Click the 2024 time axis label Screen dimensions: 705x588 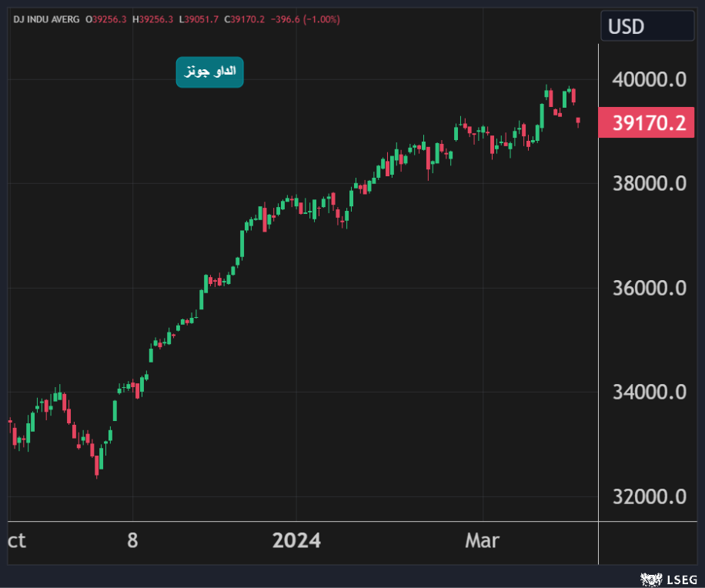point(296,541)
